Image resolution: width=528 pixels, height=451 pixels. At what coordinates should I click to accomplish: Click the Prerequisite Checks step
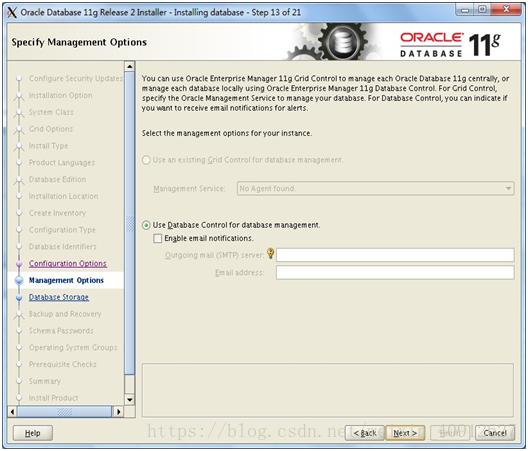coord(63,364)
